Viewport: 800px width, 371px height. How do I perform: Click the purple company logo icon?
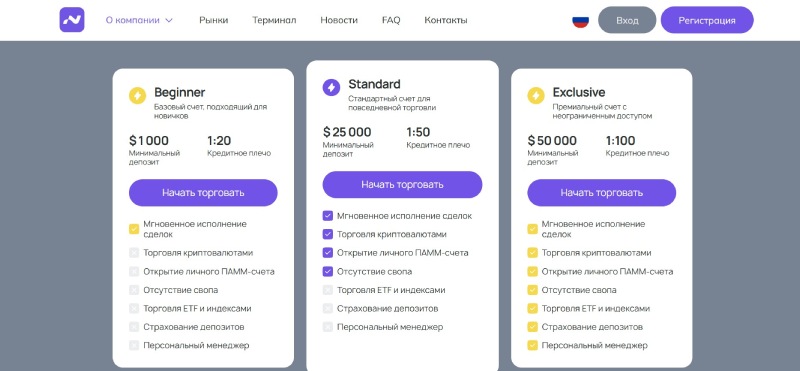(x=72, y=20)
